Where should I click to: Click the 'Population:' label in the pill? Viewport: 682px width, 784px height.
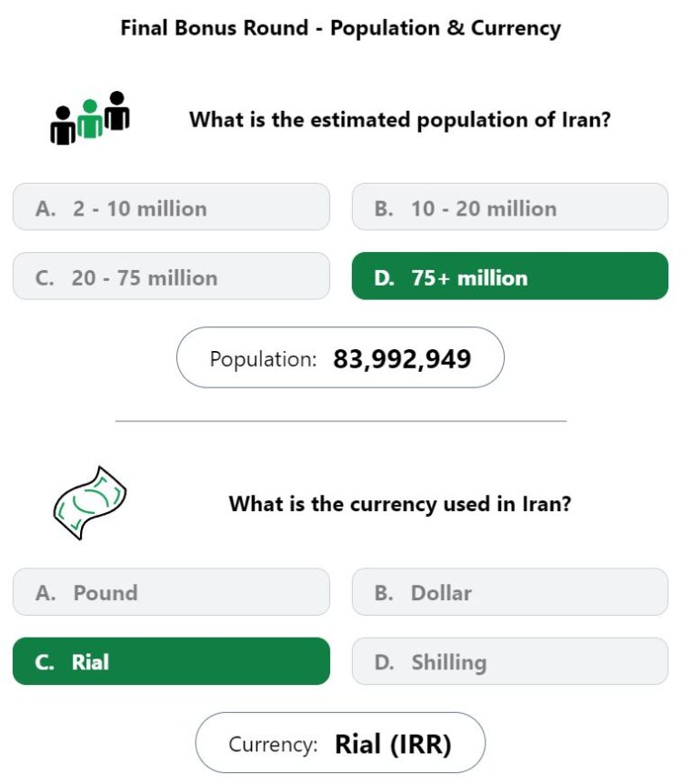click(x=263, y=359)
